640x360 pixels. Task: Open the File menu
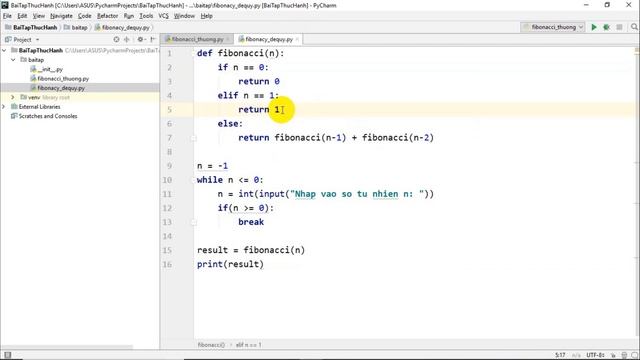7,16
